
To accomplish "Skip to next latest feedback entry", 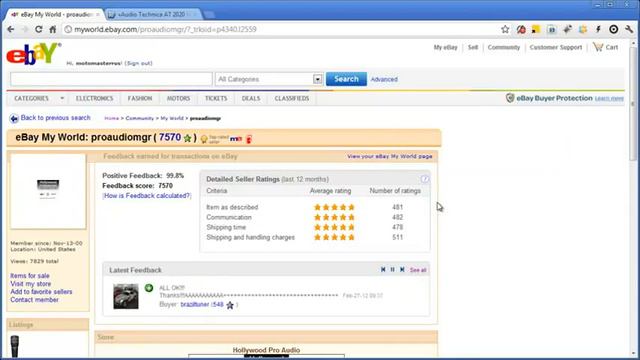I will pyautogui.click(x=402, y=270).
